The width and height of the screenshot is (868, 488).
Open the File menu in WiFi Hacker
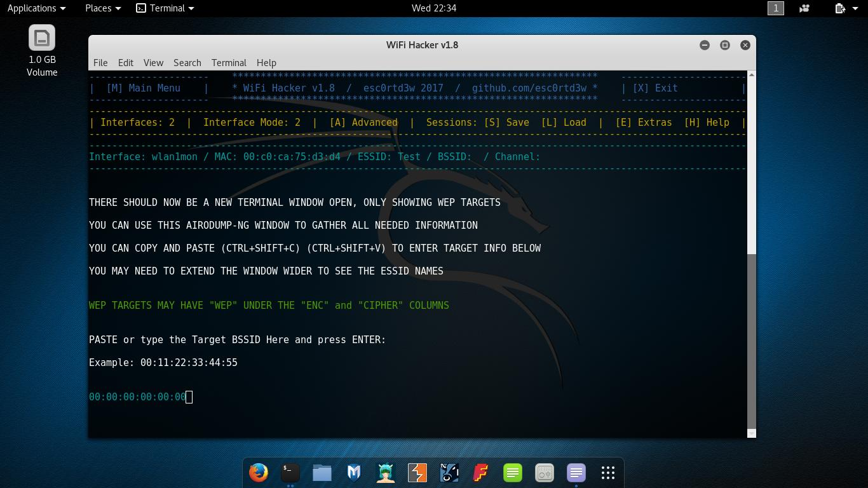click(100, 62)
